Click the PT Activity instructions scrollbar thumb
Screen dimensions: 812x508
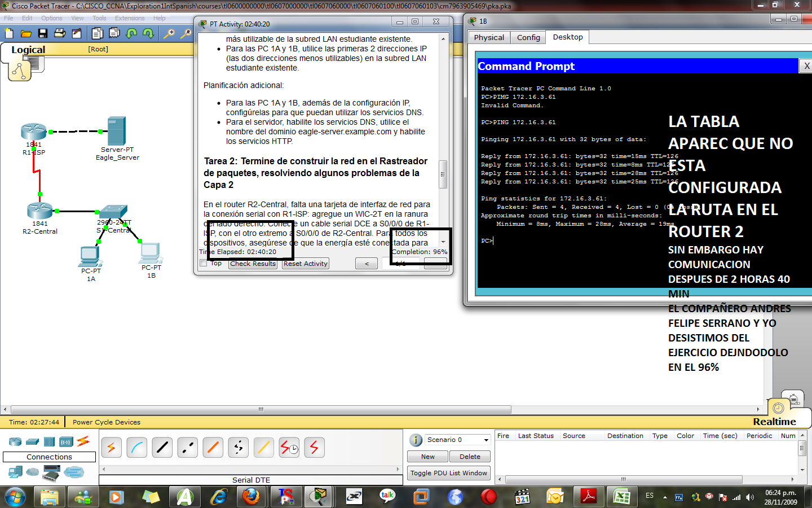tap(443, 174)
